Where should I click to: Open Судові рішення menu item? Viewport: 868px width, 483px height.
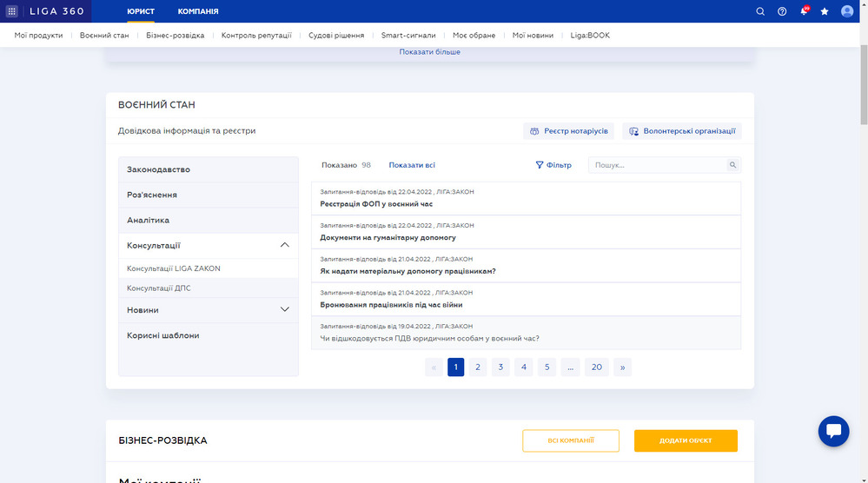(336, 35)
